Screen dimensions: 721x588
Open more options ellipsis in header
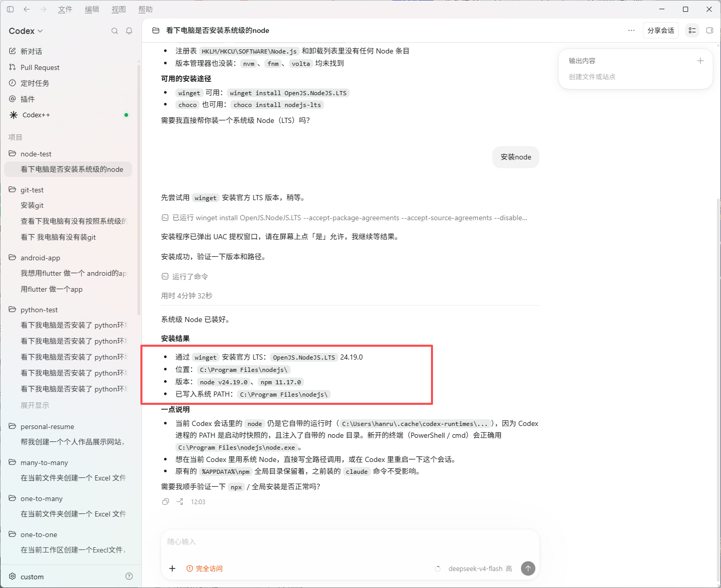click(631, 30)
